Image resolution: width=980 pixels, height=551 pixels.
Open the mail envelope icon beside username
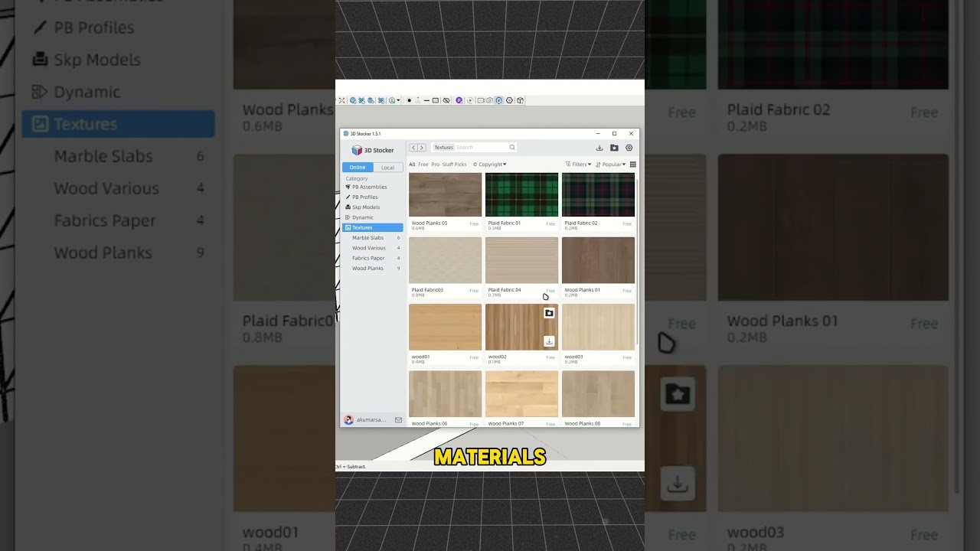[398, 419]
